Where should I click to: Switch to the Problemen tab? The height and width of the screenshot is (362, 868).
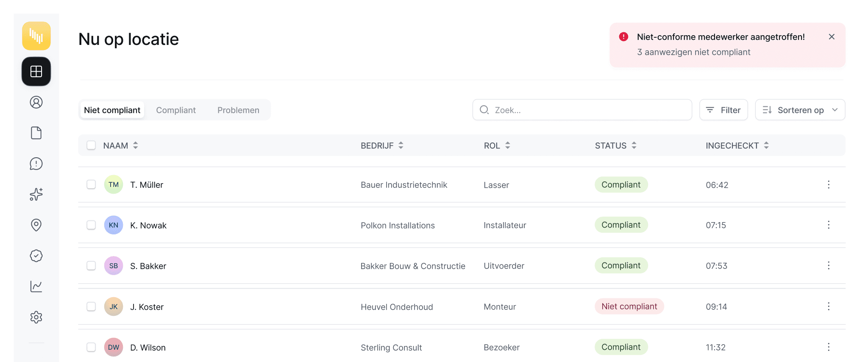pos(238,110)
